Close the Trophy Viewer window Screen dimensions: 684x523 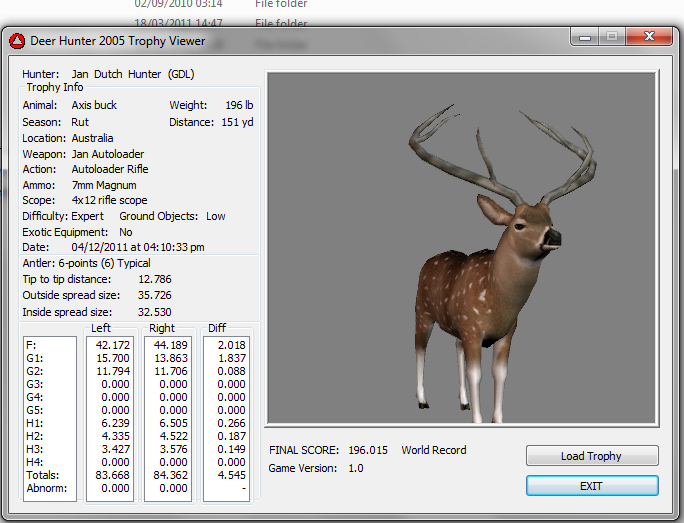(647, 37)
